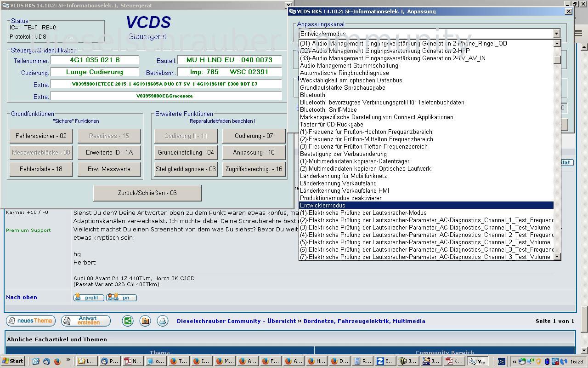Click Fehlerspeicher - 02 button

(x=41, y=136)
